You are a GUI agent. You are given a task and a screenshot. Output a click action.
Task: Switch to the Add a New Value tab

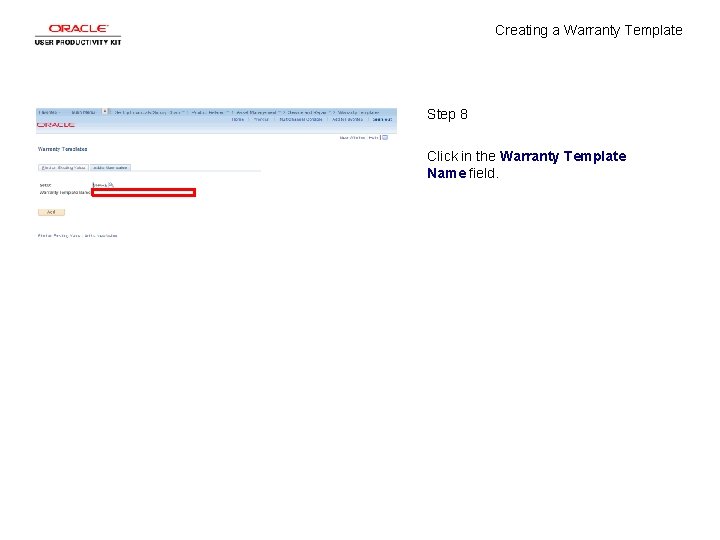pyautogui.click(x=110, y=168)
